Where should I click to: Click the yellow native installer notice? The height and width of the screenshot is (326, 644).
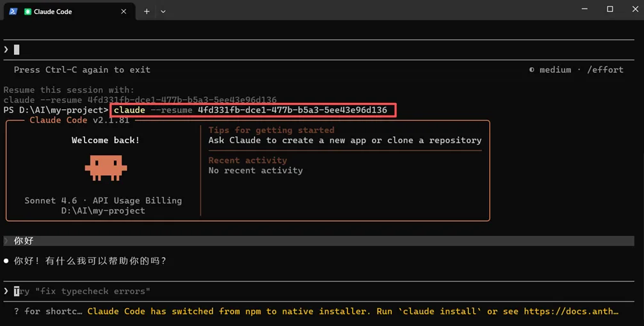click(353, 311)
